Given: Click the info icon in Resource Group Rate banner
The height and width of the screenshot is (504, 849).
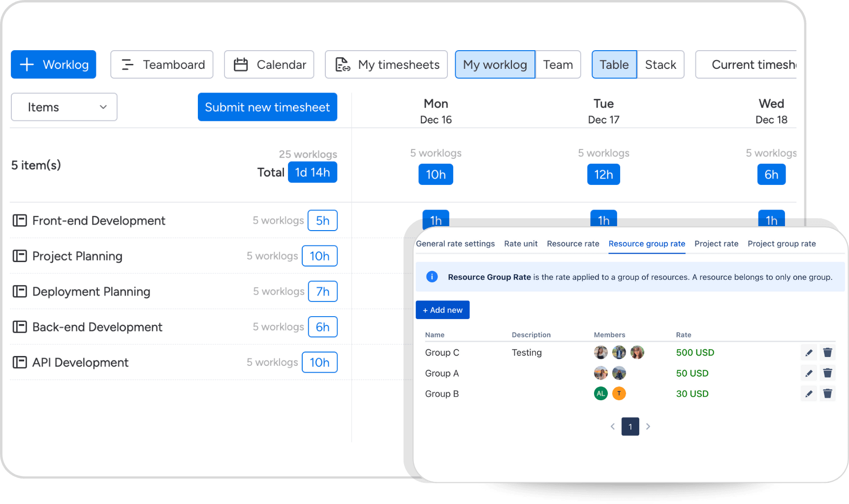Looking at the screenshot, I should 432,276.
